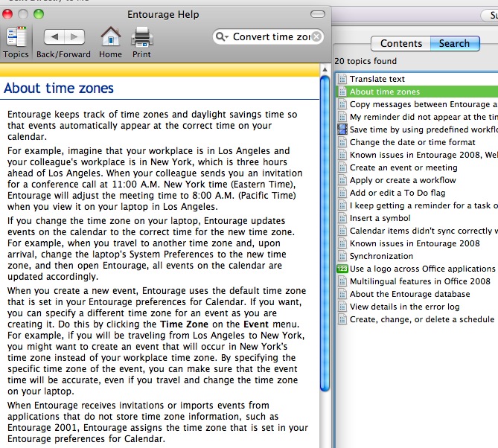Viewport: 498px width, 448px height.
Task: Click document icon beside View details in error log
Action: pos(342,307)
